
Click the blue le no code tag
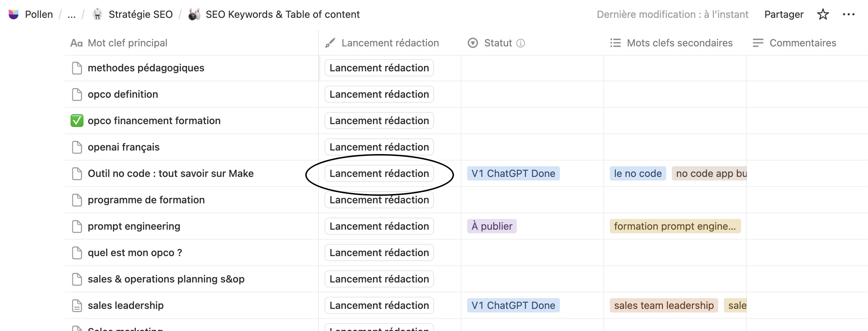[638, 173]
